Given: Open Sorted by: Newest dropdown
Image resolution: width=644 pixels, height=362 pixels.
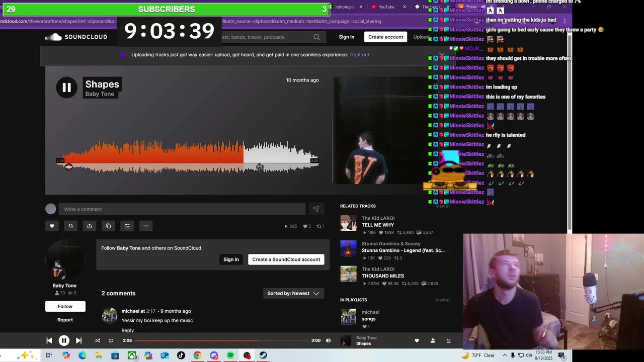Looking at the screenshot, I should [293, 293].
